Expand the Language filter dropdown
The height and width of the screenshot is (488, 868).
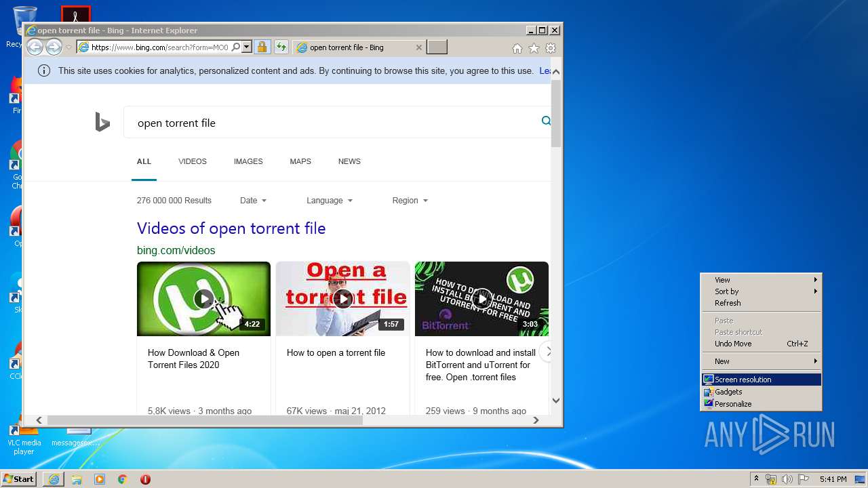330,201
